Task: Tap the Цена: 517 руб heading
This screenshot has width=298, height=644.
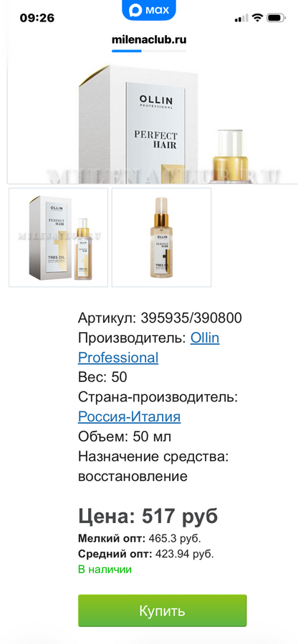Action: [148, 516]
